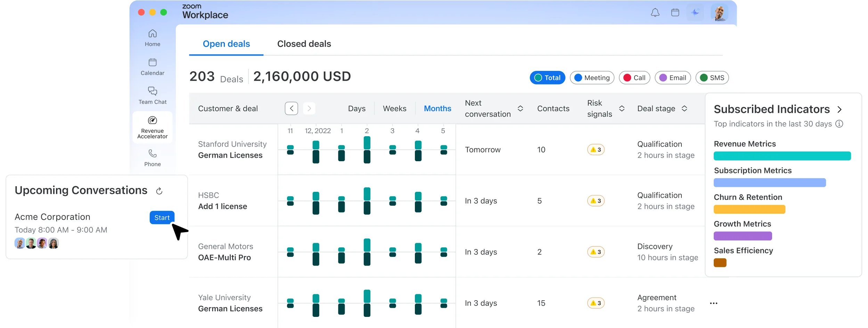Click the notifications bell icon

click(x=655, y=13)
